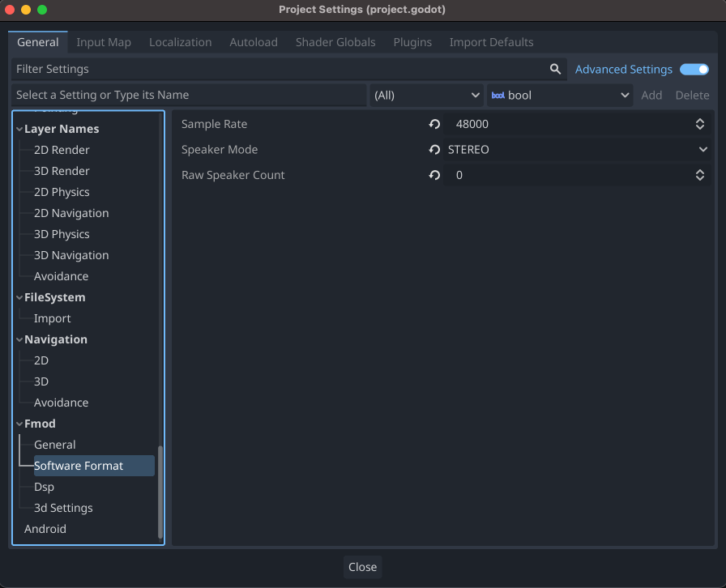This screenshot has width=726, height=588.
Task: Toggle the Advanced Settings switch
Action: (694, 70)
